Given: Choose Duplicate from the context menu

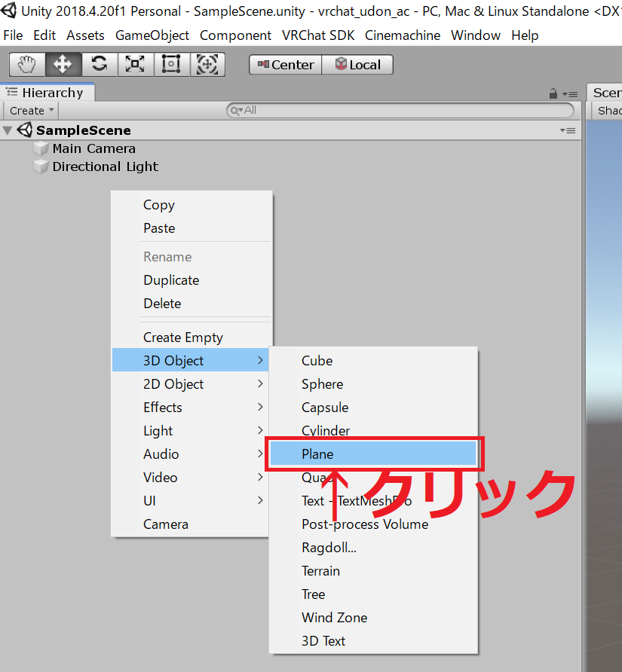Looking at the screenshot, I should tap(192, 280).
